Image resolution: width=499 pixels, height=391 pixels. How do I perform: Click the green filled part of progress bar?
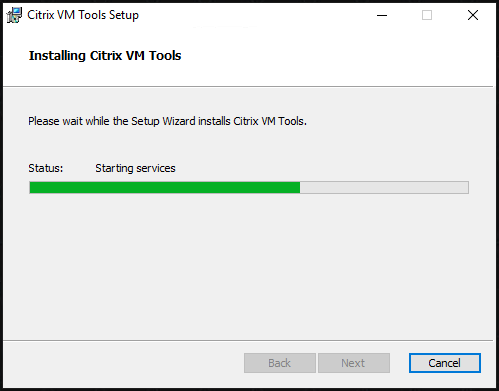point(165,188)
